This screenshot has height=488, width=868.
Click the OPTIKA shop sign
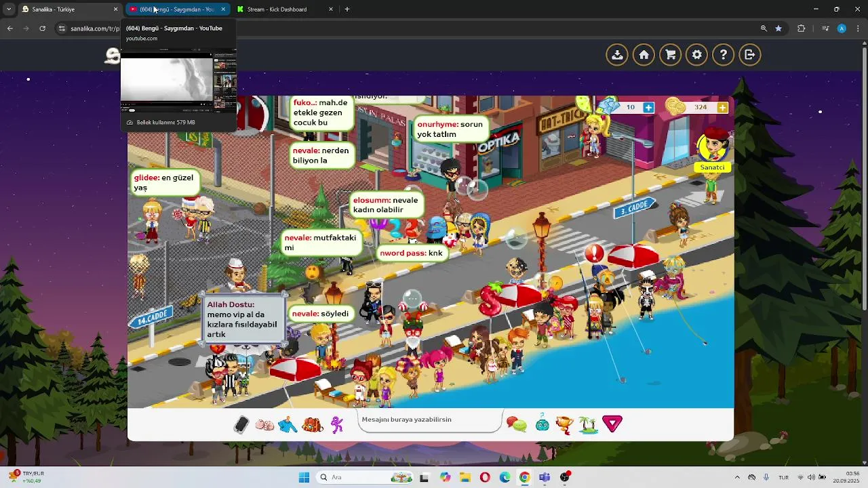pos(498,143)
